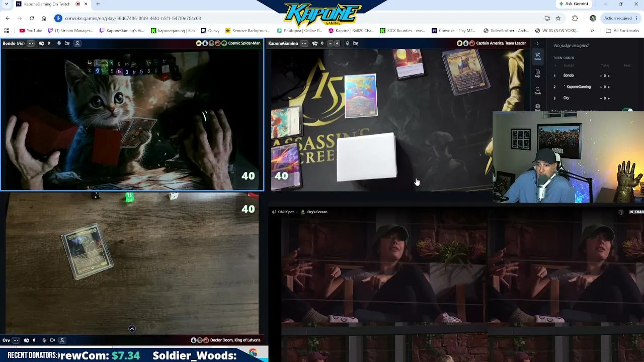Select Ory's Screen stream label
The image size is (644, 362).
coord(317,212)
